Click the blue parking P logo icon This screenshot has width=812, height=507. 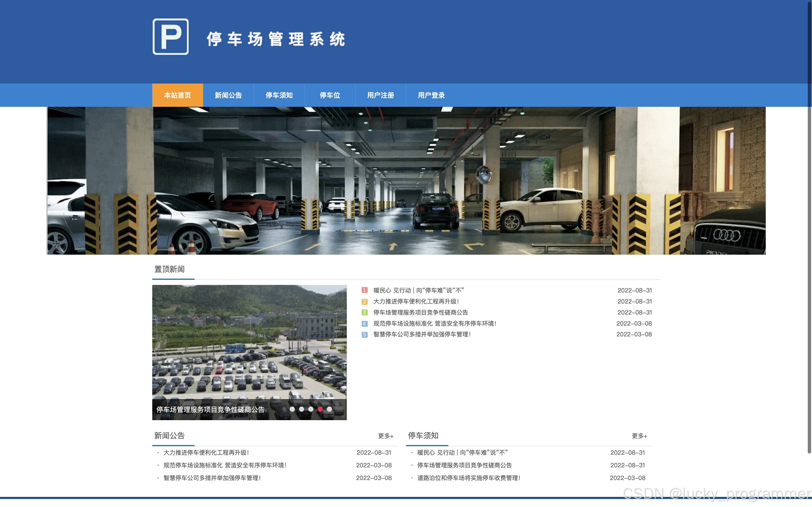[x=170, y=37]
